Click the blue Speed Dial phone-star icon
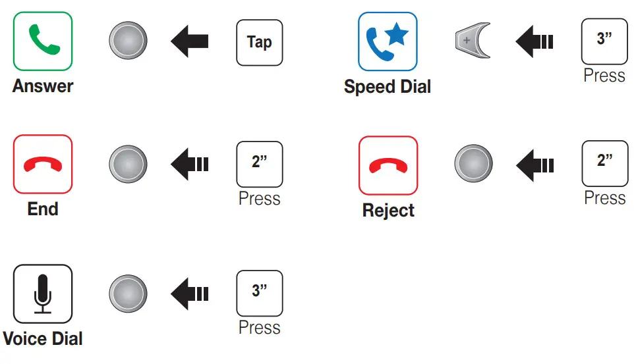 388,41
